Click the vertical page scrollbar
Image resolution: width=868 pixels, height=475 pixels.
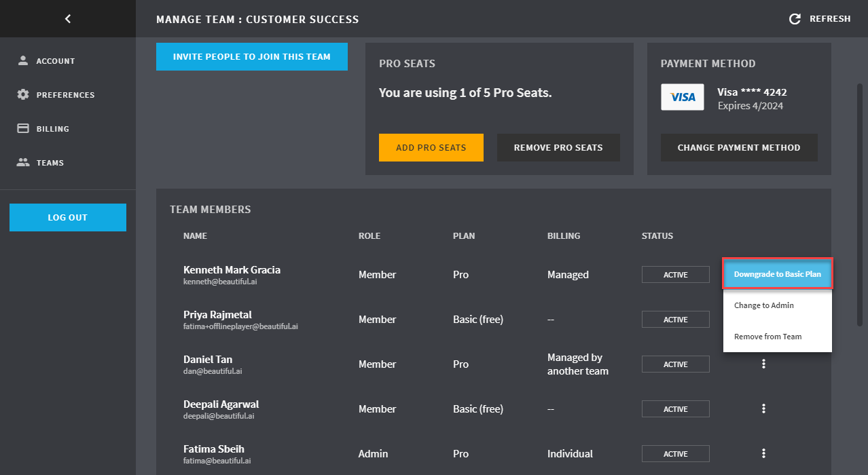(x=859, y=205)
